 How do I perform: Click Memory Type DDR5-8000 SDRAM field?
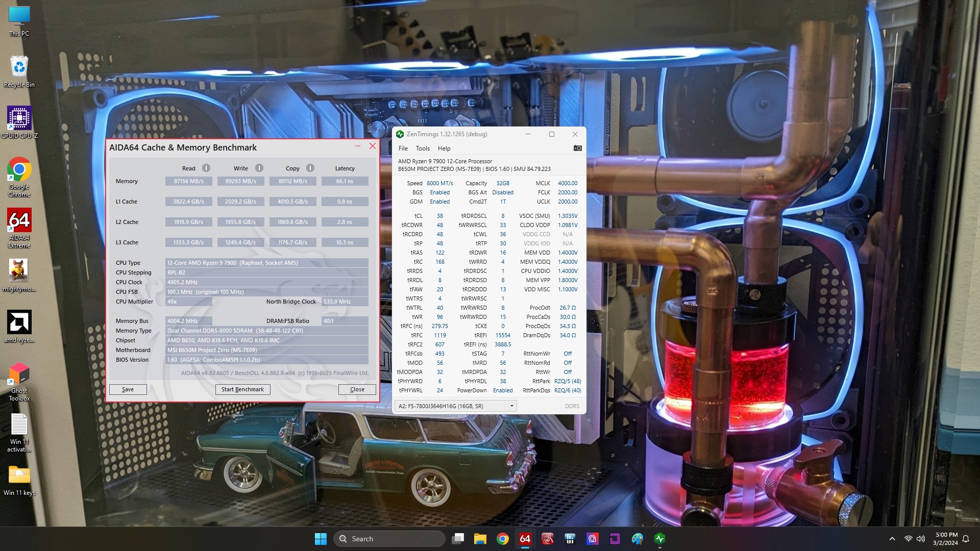(266, 331)
